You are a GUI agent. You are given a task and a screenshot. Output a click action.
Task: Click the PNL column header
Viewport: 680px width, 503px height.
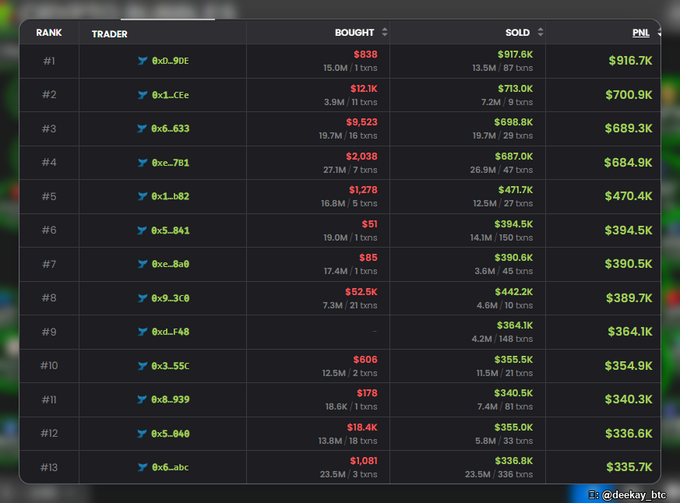[641, 33]
